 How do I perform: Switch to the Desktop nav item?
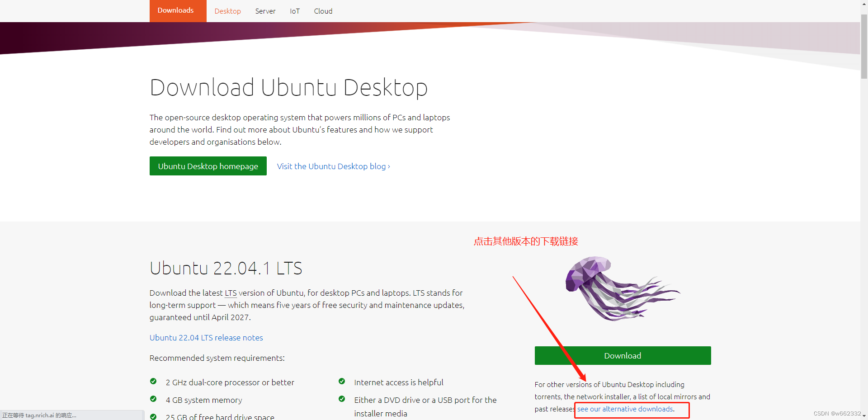227,11
